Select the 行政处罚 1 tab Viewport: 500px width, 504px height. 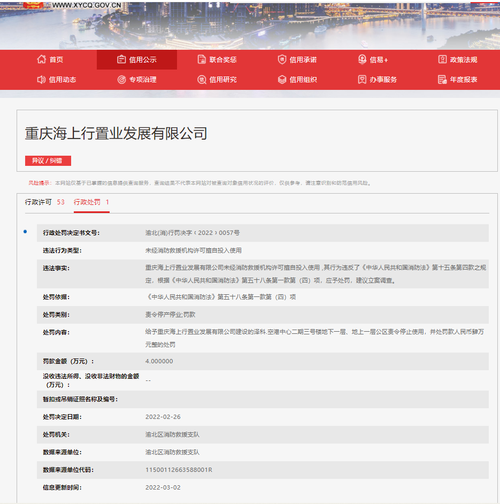point(91,202)
